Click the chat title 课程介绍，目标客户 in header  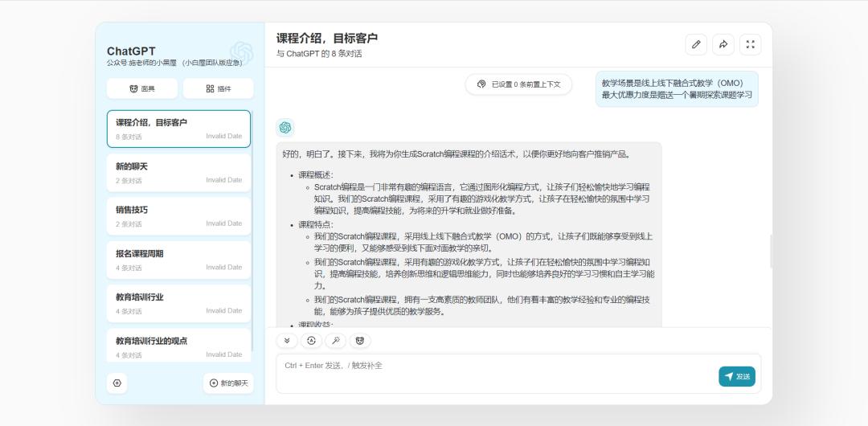pos(327,39)
